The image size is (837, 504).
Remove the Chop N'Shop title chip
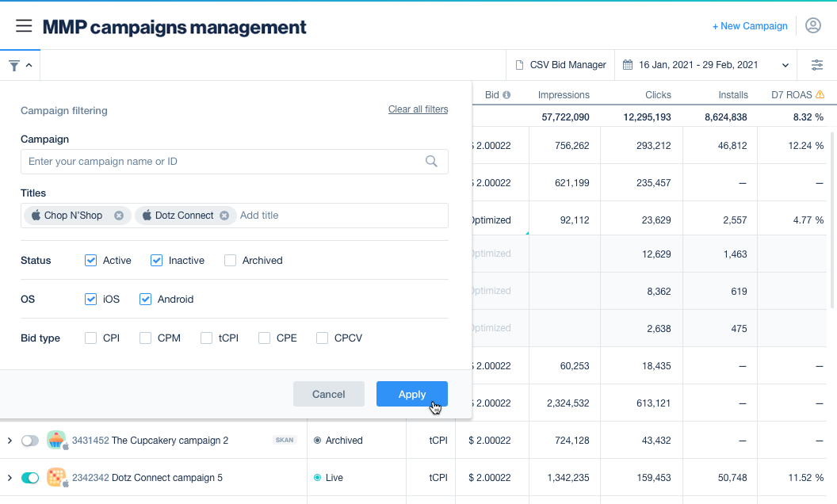119,216
